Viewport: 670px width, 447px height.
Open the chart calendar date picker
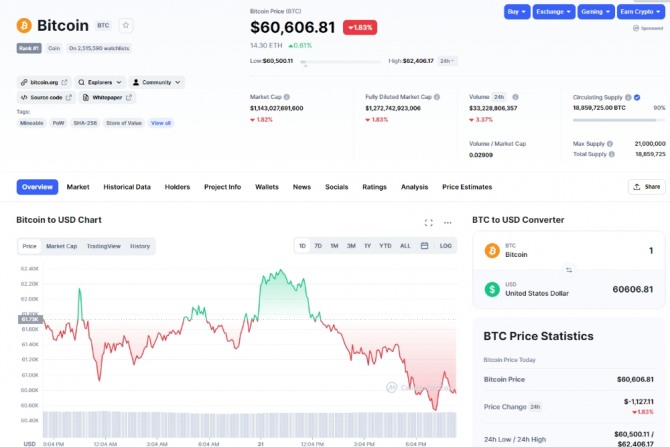point(424,245)
